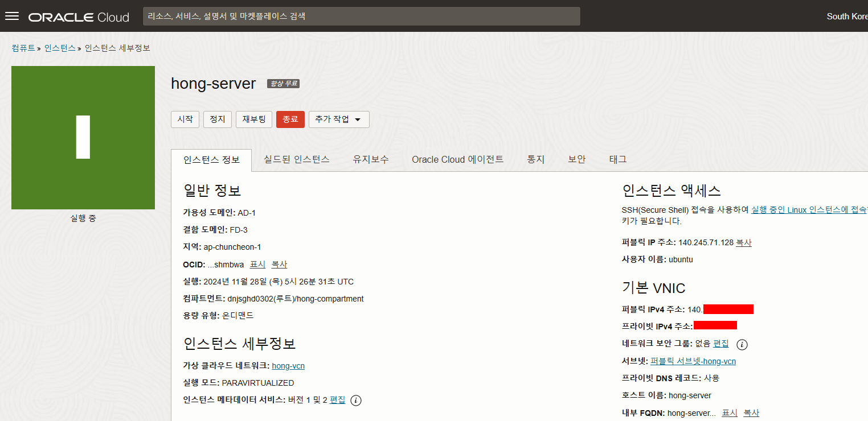The width and height of the screenshot is (868, 421).
Task: Open the 유지보수 tab
Action: 371,160
